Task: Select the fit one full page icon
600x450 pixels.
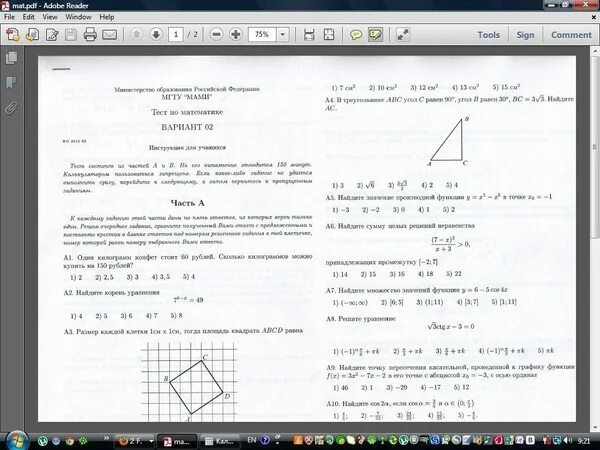Action: [x=329, y=35]
